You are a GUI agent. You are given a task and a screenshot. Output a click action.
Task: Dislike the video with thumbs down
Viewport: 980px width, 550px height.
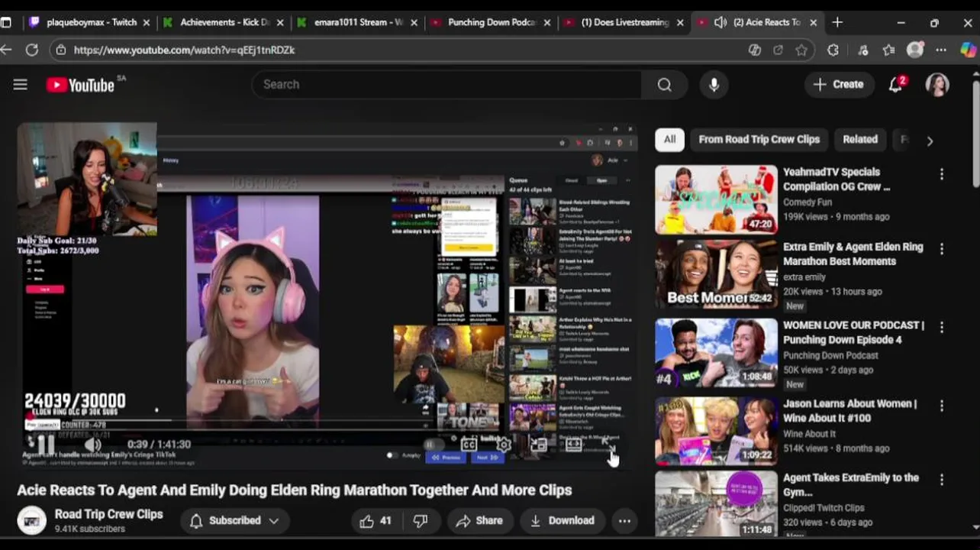point(420,521)
